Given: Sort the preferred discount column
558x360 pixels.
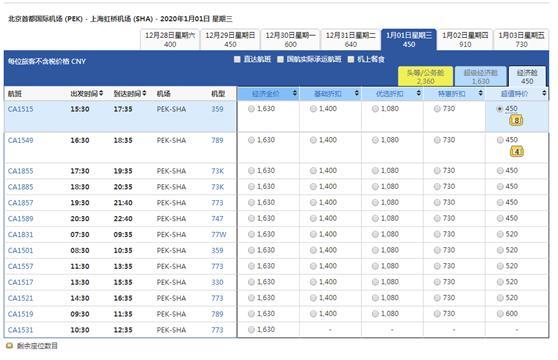Looking at the screenshot, I should 418,93.
